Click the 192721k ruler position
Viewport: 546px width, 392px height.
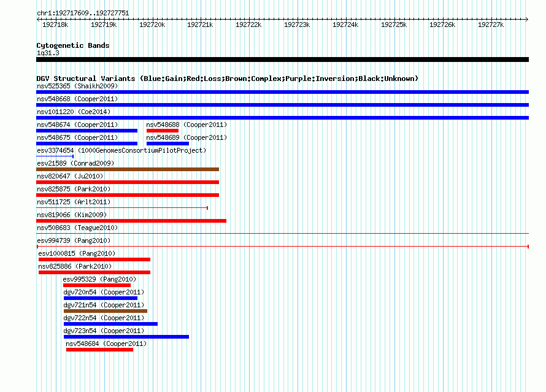coord(200,25)
